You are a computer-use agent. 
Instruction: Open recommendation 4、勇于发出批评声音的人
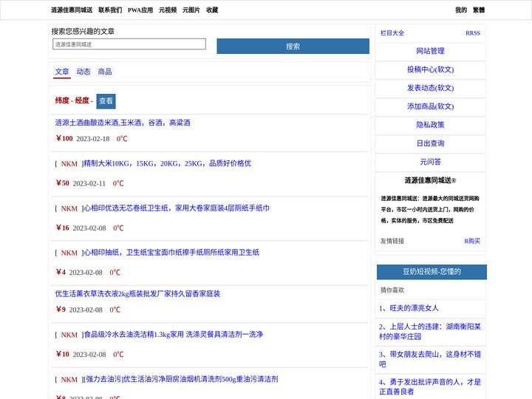pos(430,386)
